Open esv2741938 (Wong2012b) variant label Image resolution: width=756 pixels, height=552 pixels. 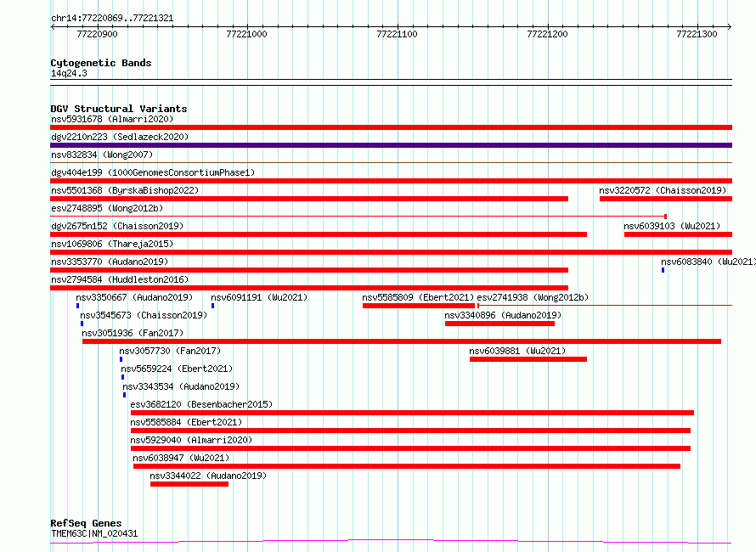point(533,297)
